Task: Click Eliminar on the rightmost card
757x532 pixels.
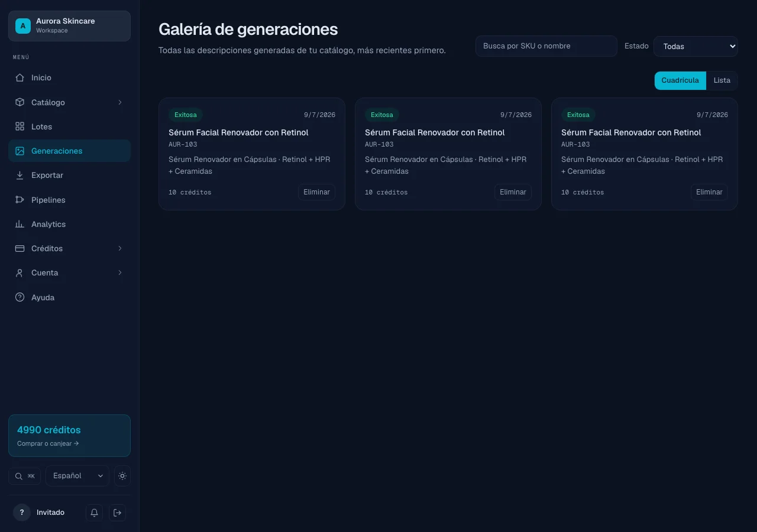Action: pyautogui.click(x=709, y=192)
